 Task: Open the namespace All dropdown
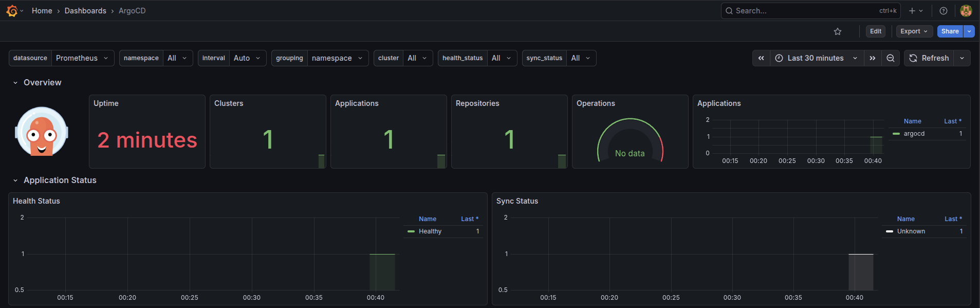tap(178, 58)
